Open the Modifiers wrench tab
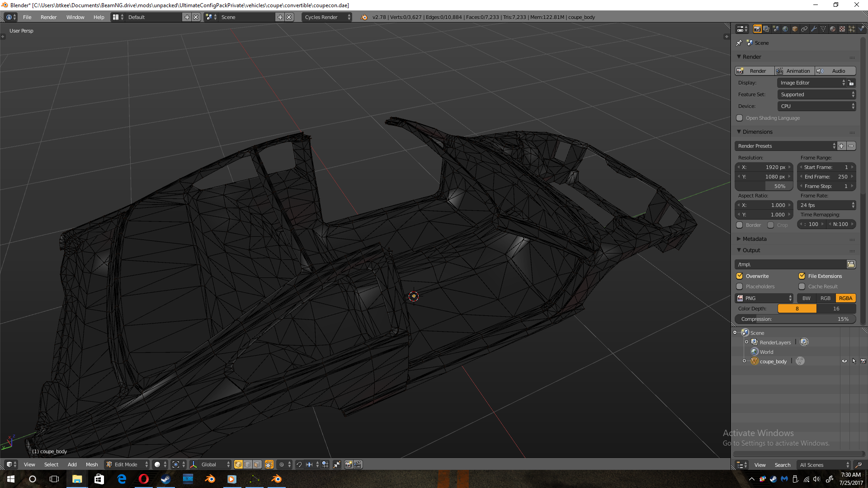This screenshot has height=488, width=868. click(814, 29)
